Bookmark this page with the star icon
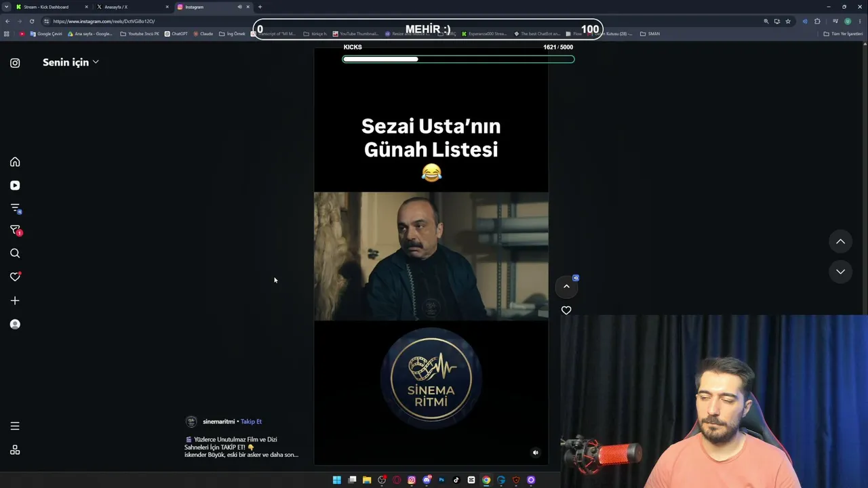Viewport: 868px width, 488px height. [788, 21]
